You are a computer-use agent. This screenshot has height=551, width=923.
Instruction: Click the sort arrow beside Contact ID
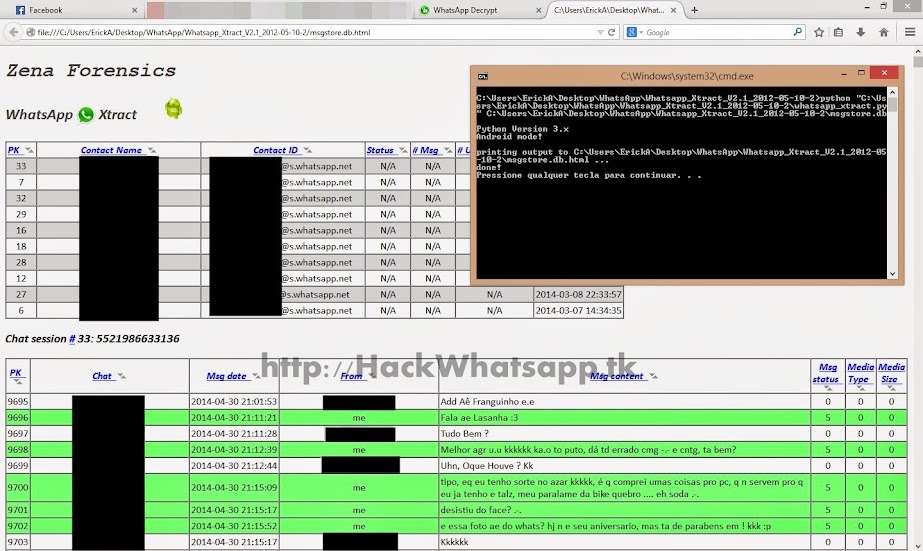(308, 151)
